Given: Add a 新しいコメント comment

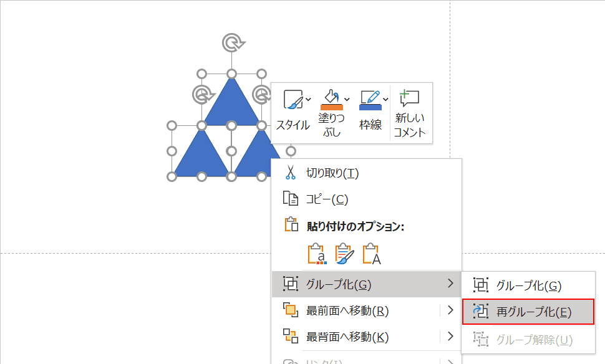Looking at the screenshot, I should [409, 113].
